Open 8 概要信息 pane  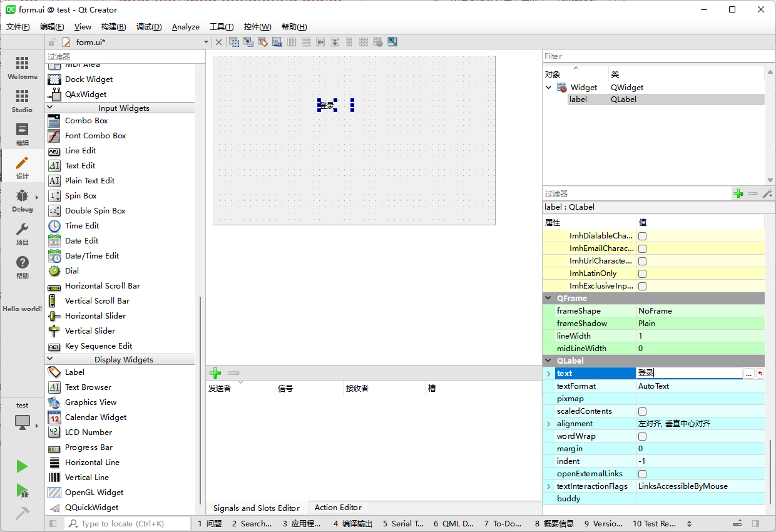tap(554, 524)
